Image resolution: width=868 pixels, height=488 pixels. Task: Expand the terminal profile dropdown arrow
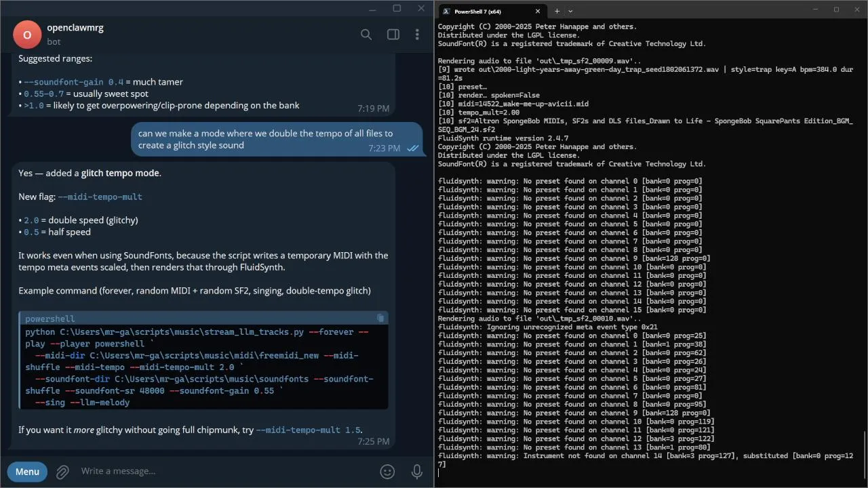[x=570, y=11]
